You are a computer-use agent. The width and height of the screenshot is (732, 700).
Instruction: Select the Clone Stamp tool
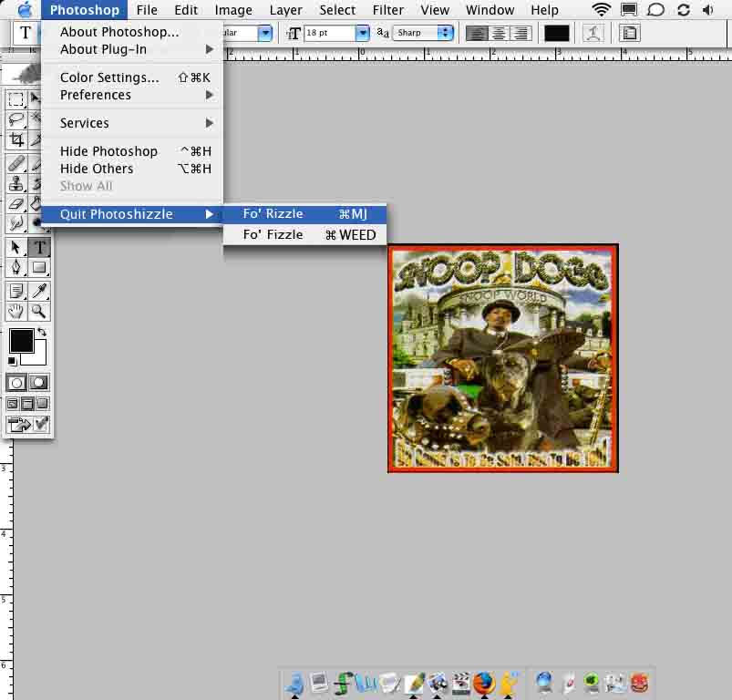click(x=15, y=183)
